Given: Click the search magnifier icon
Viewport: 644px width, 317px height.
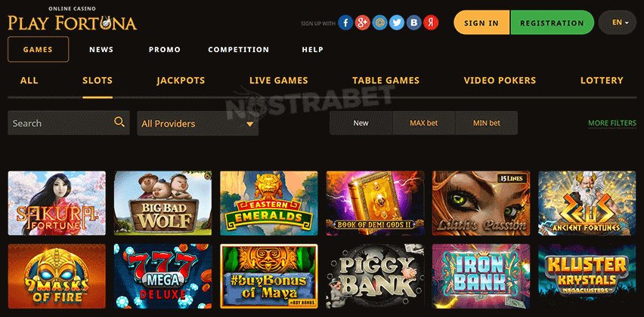Looking at the screenshot, I should pos(119,122).
